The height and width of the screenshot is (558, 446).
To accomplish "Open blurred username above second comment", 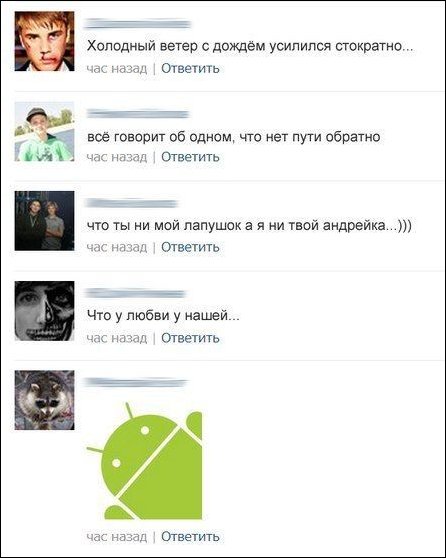I will pos(138,114).
